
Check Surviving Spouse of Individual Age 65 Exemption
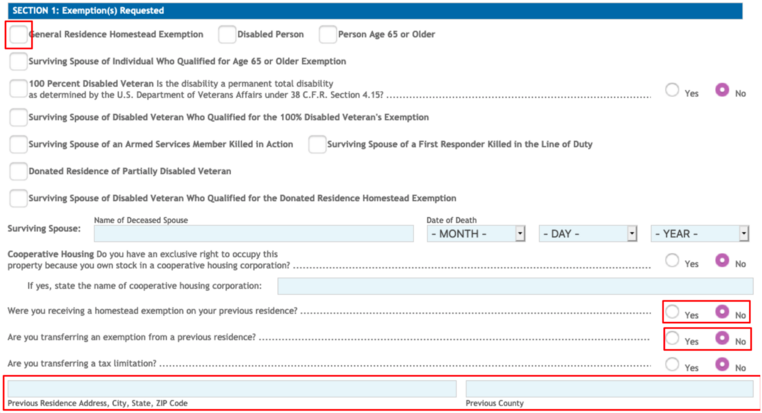point(18,61)
